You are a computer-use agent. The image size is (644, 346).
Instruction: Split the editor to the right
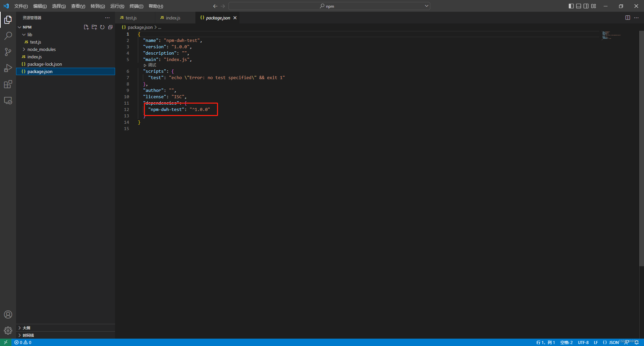(628, 18)
